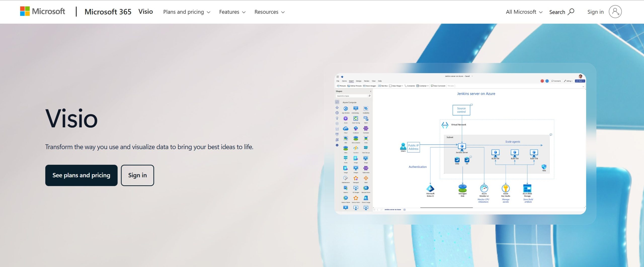
Task: Click the account avatar icon beside Sign in
Action: (x=615, y=12)
